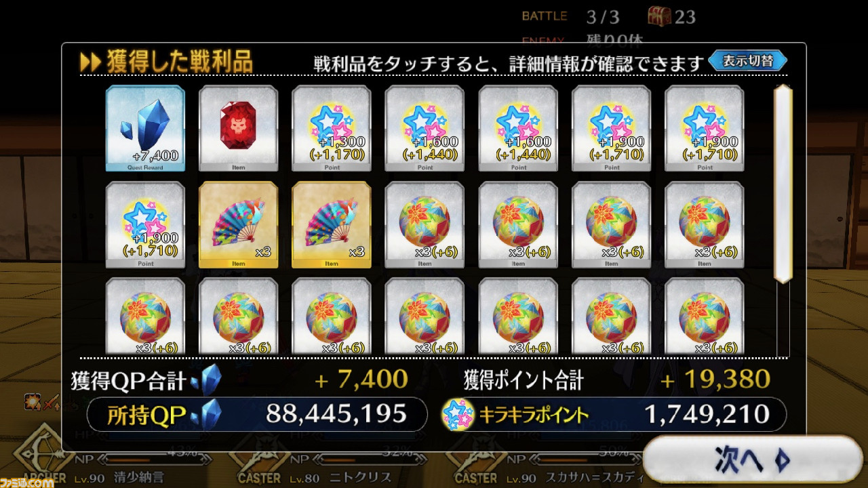Tap the last temari ball in second row
This screenshot has height=488, width=868.
705,225
